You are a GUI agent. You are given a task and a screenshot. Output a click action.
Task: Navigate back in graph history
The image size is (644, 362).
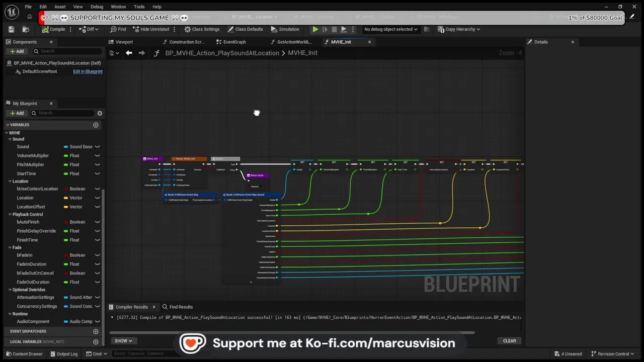pyautogui.click(x=129, y=53)
